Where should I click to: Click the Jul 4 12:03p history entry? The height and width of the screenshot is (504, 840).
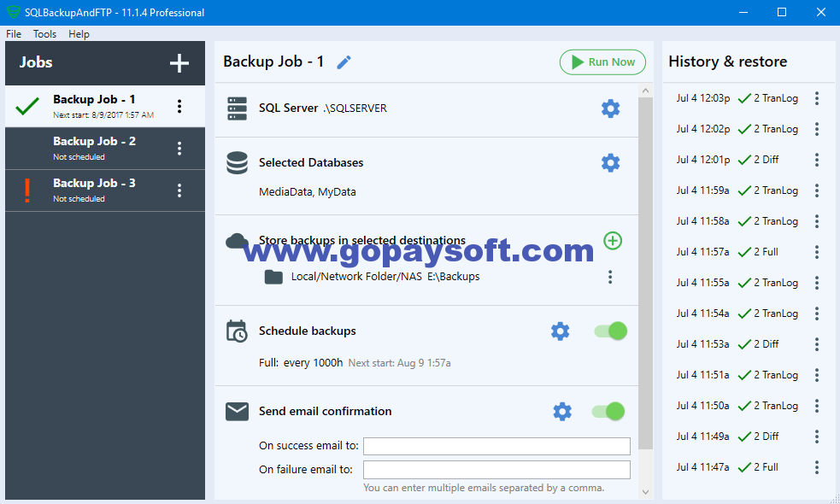point(737,98)
